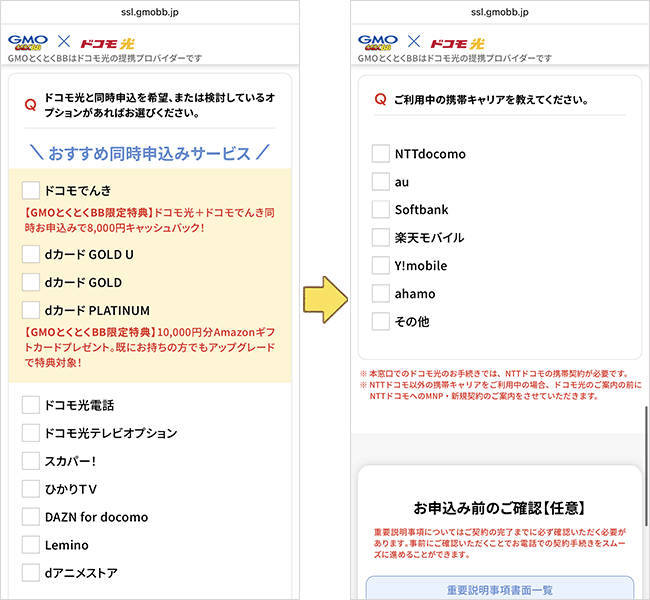Click the ドコモ光と同時申込 question text
This screenshot has width=650, height=600.
click(160, 105)
